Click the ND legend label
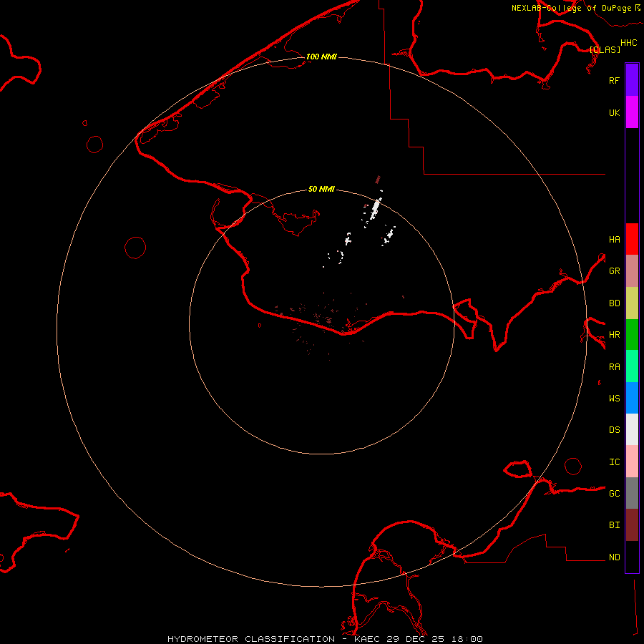The width and height of the screenshot is (644, 644). coord(614,557)
